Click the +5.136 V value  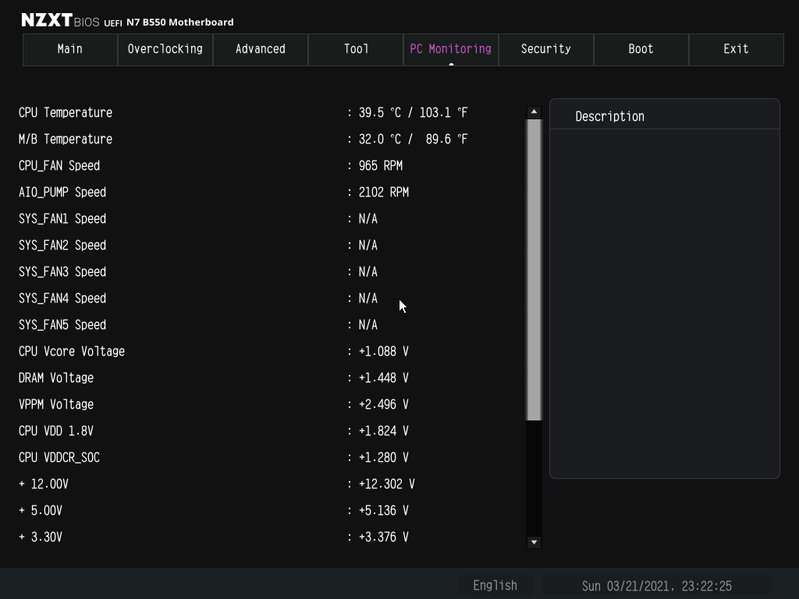coord(384,510)
